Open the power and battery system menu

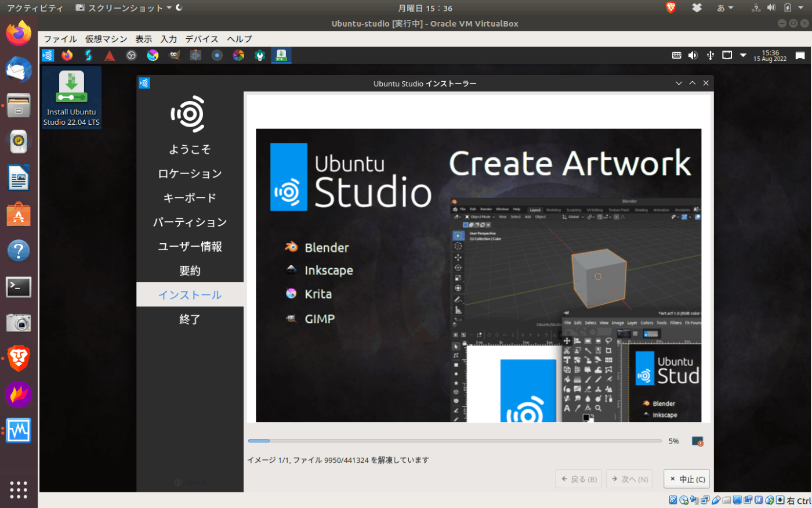795,8
